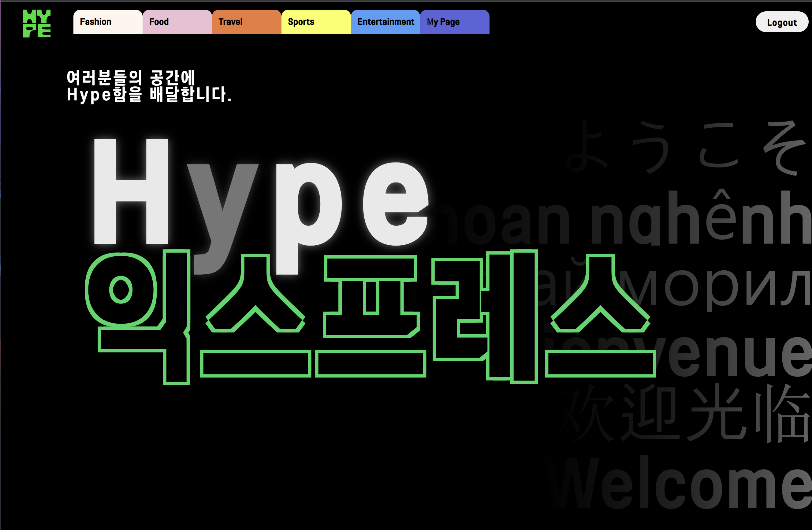Click the green HYPE logo
Image resolution: width=812 pixels, height=530 pixels.
click(36, 23)
